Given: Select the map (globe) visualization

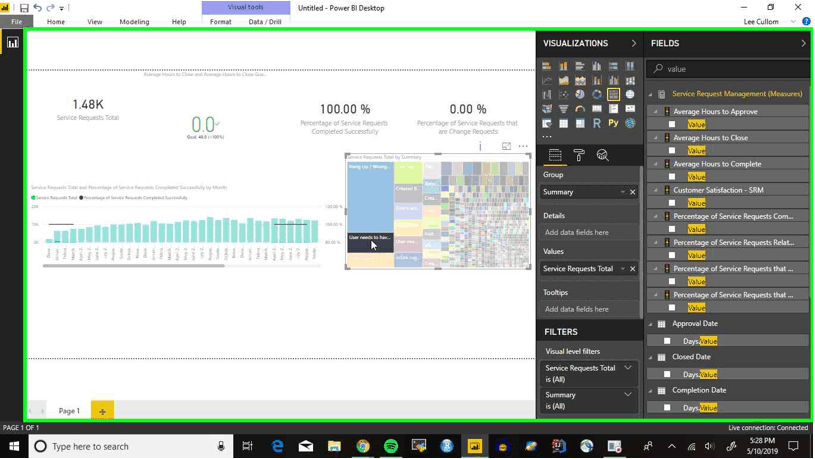Looking at the screenshot, I should point(630,95).
